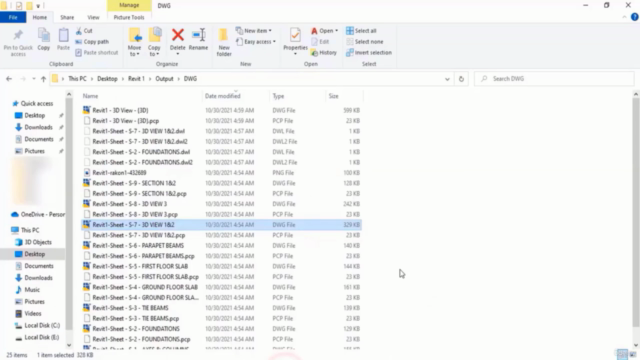Navigate to Output in breadcrumb
The width and height of the screenshot is (640, 360).
(x=164, y=79)
